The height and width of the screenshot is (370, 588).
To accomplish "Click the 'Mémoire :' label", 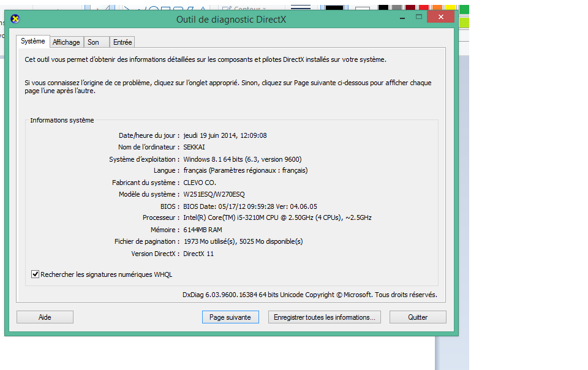I will click(165, 230).
